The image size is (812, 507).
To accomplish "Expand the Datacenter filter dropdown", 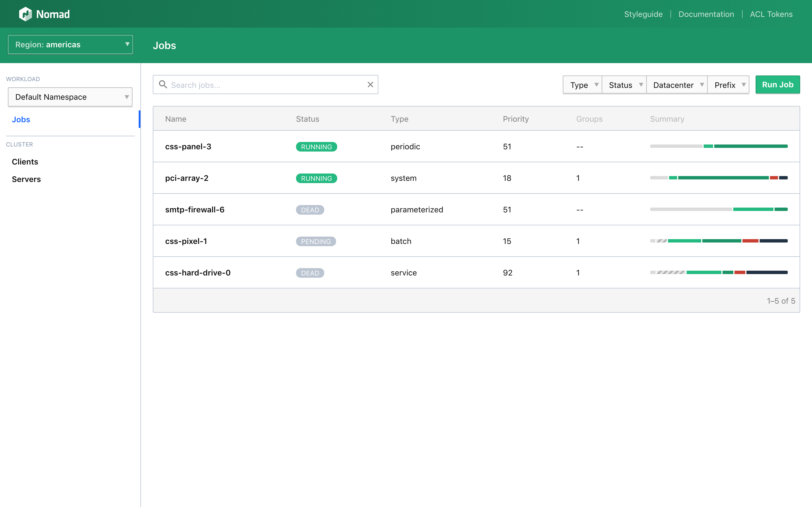I will tap(677, 85).
